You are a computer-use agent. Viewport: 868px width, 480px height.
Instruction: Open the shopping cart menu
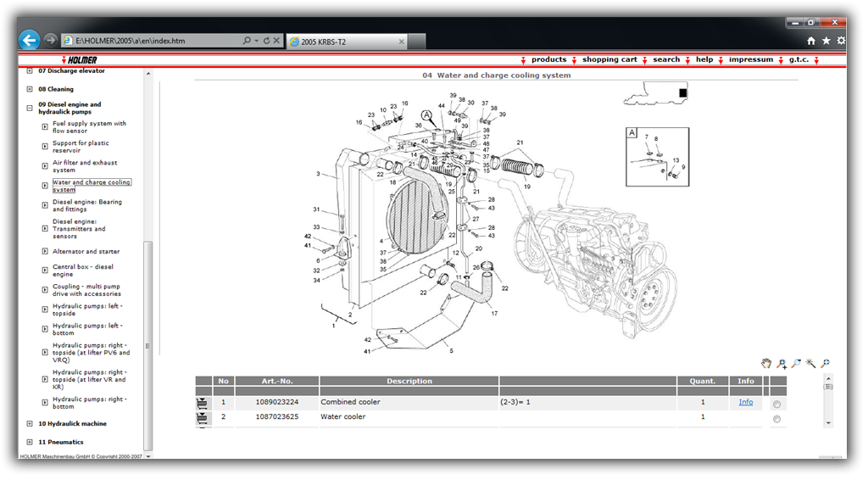coord(609,59)
